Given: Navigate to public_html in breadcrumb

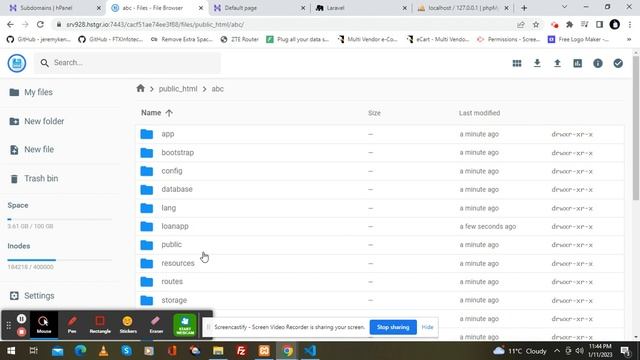Looking at the screenshot, I should click(178, 89).
